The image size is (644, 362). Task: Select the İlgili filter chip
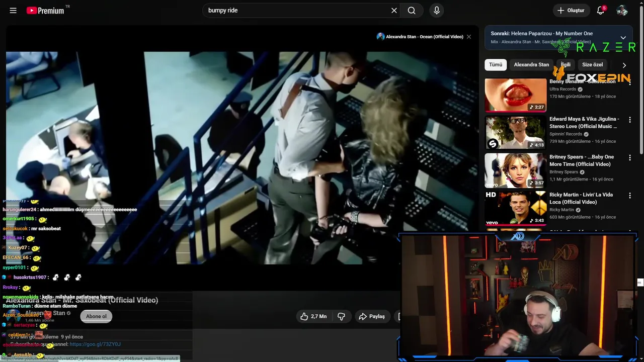point(566,65)
